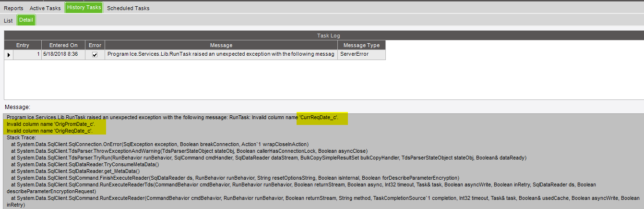Click the row selector arrow for entry 1
Viewport: 644px width, 209px height.
click(x=9, y=55)
